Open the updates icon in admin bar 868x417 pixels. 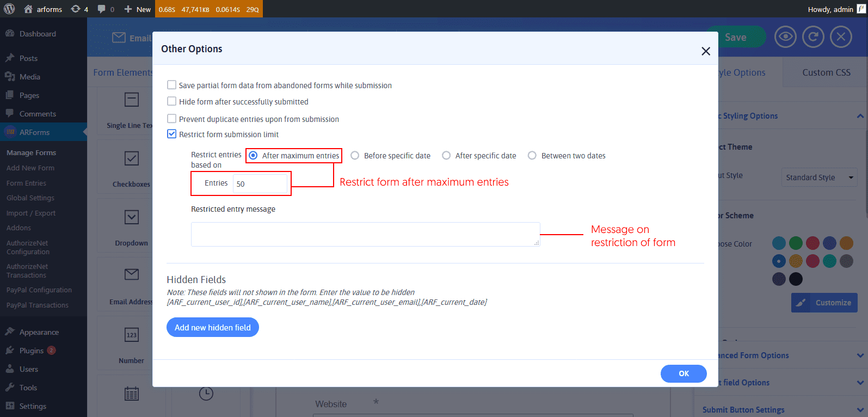tap(79, 9)
